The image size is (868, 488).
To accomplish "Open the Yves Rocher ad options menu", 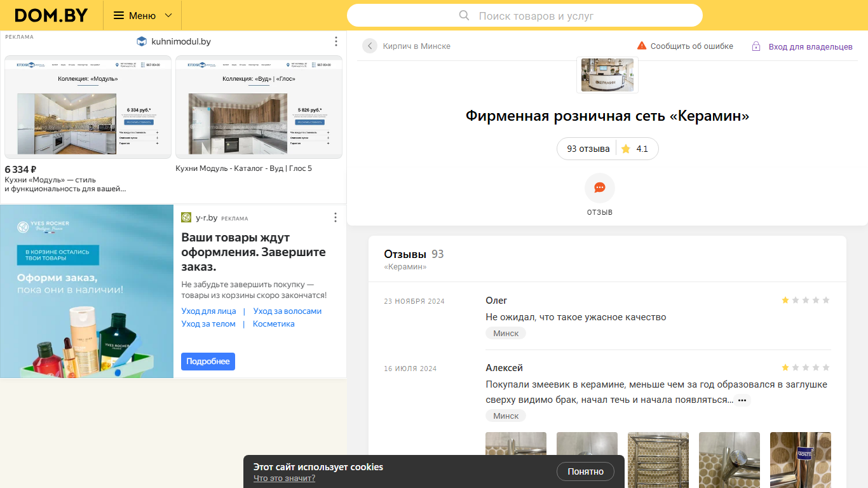I will [336, 217].
